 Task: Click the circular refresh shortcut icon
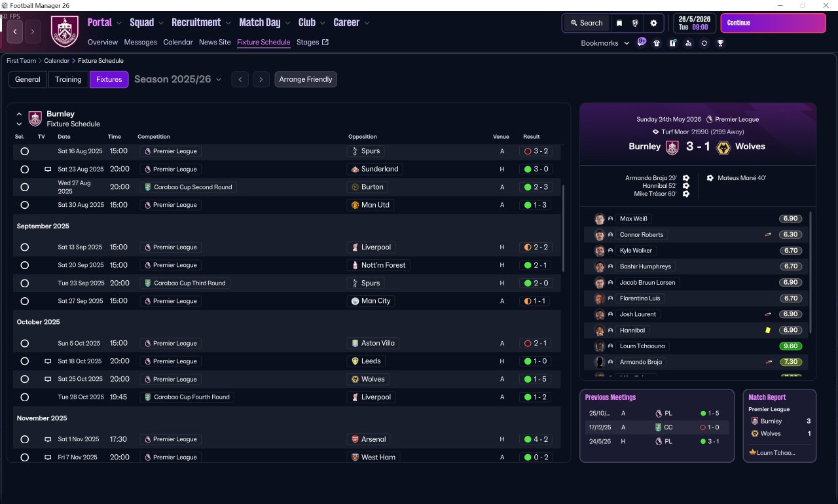704,43
